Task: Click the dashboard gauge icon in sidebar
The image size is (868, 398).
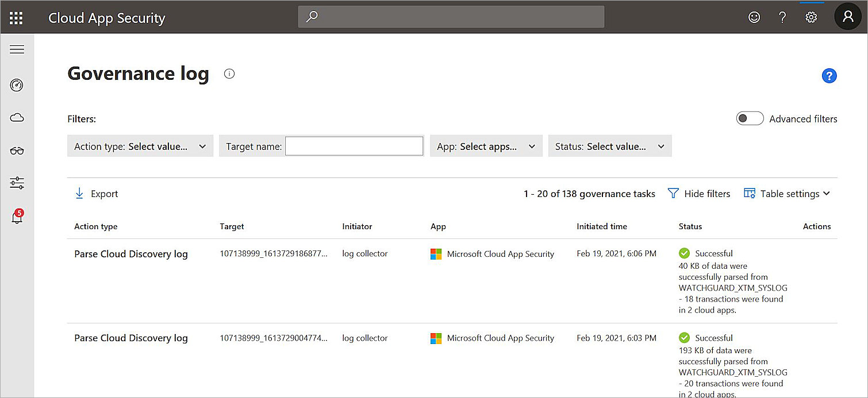Action: (x=17, y=84)
